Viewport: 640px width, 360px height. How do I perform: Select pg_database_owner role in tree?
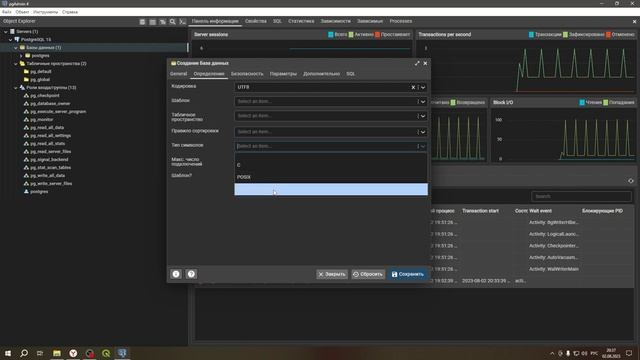point(50,104)
